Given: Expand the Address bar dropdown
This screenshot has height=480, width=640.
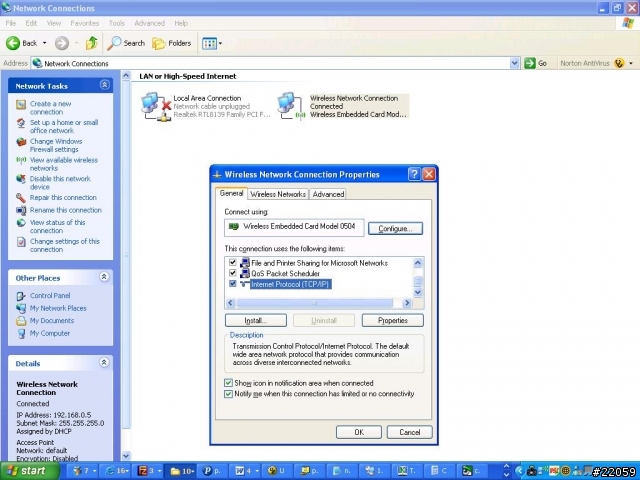Looking at the screenshot, I should tap(514, 63).
